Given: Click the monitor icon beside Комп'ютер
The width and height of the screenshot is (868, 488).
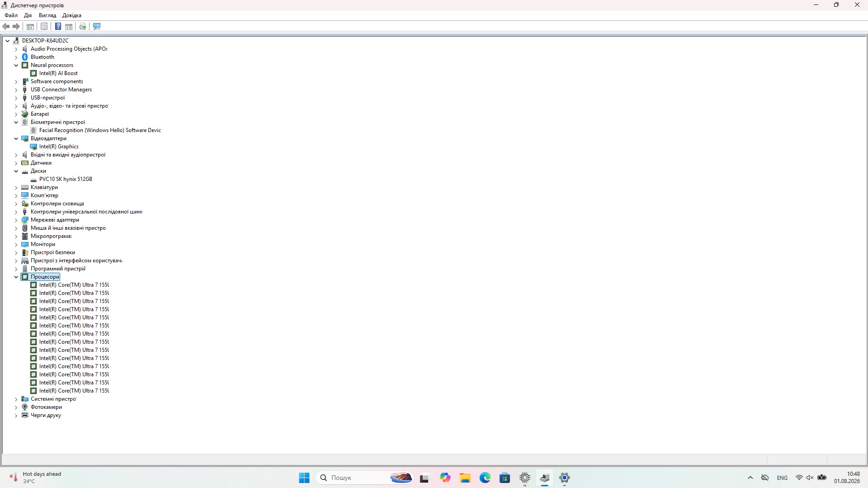Looking at the screenshot, I should click(x=25, y=195).
